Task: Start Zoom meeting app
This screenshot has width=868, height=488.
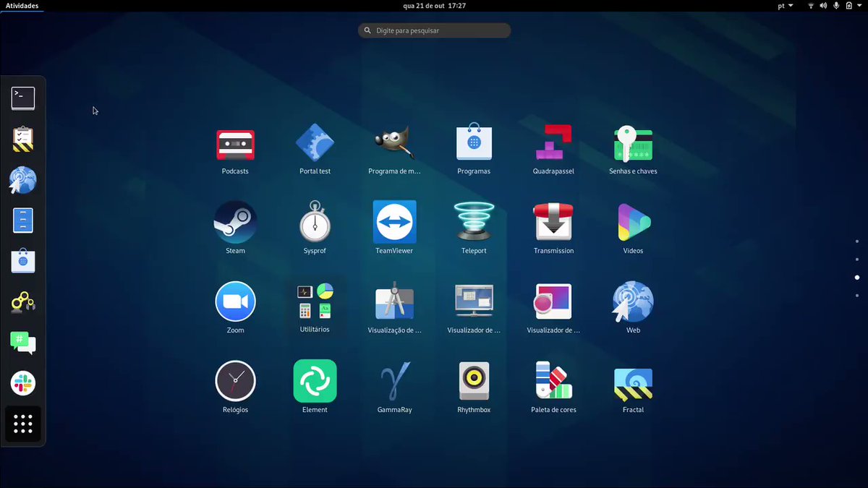Action: click(x=235, y=309)
